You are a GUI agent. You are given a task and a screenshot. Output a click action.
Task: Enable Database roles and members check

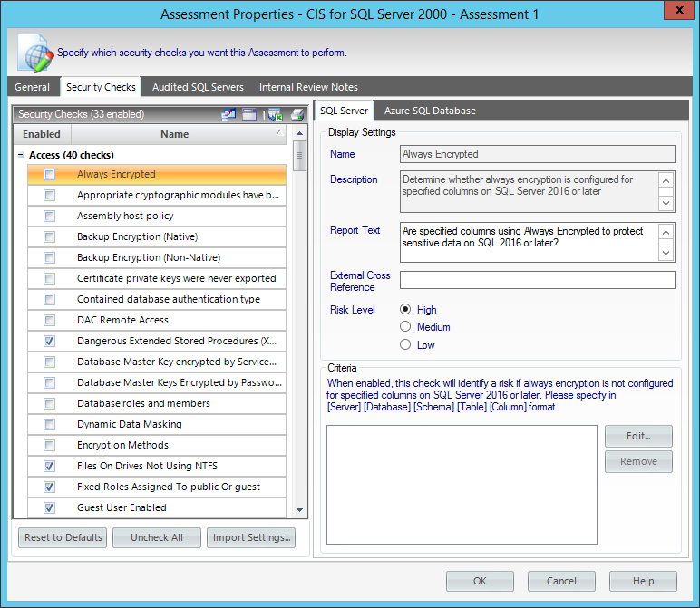[50, 404]
